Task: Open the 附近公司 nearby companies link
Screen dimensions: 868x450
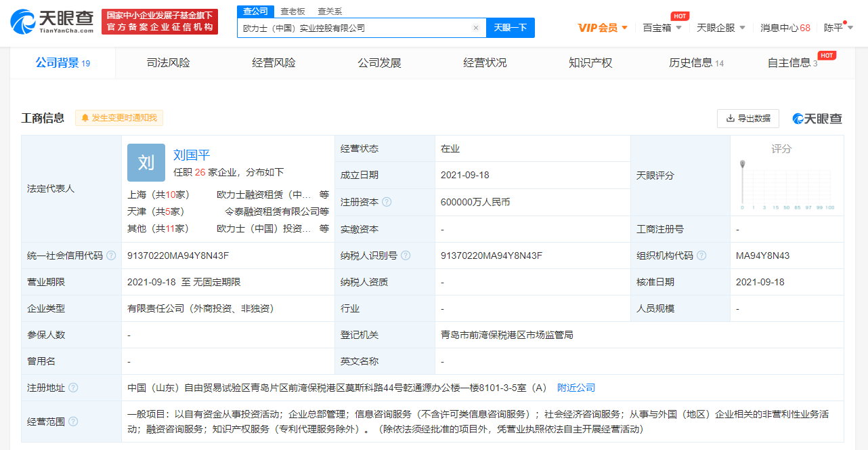Action: [x=576, y=388]
